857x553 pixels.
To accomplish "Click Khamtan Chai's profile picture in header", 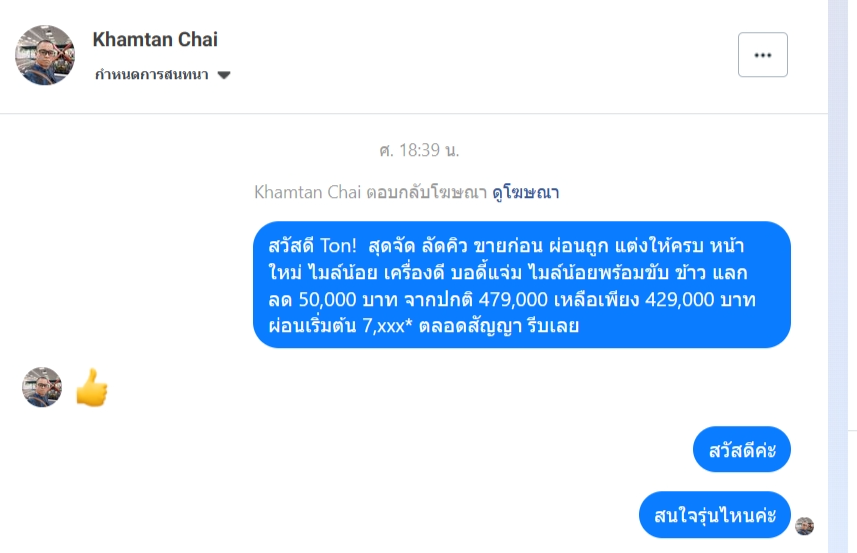I will click(45, 56).
